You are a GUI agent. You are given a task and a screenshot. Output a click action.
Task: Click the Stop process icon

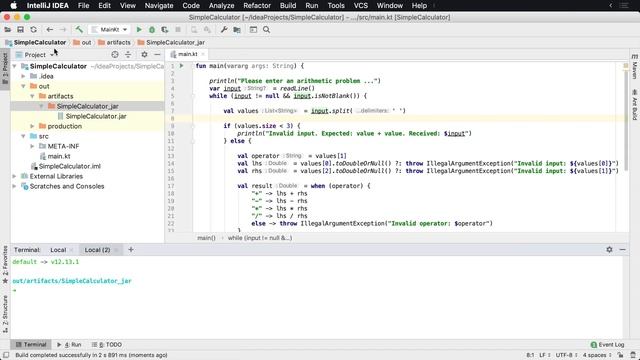pyautogui.click(x=178, y=30)
